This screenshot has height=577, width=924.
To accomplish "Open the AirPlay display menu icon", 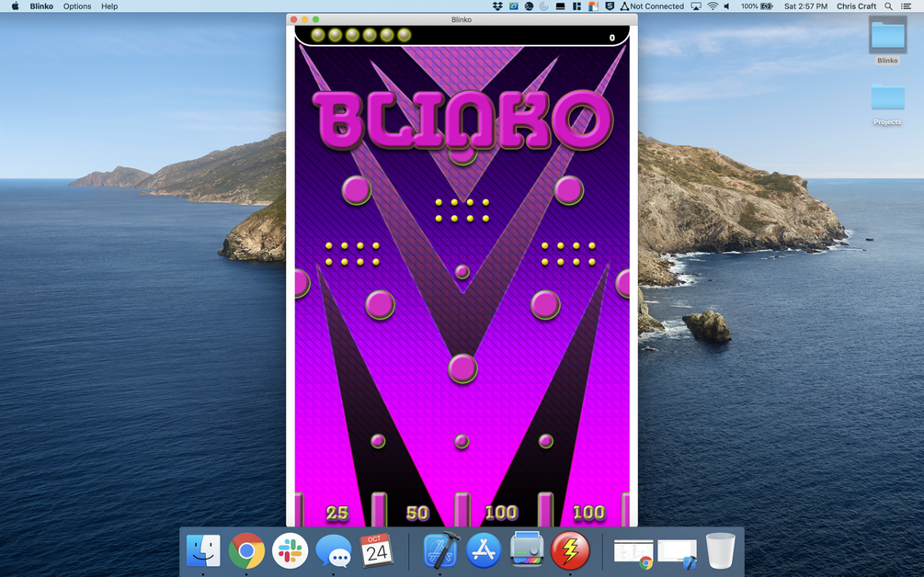I will [x=696, y=6].
